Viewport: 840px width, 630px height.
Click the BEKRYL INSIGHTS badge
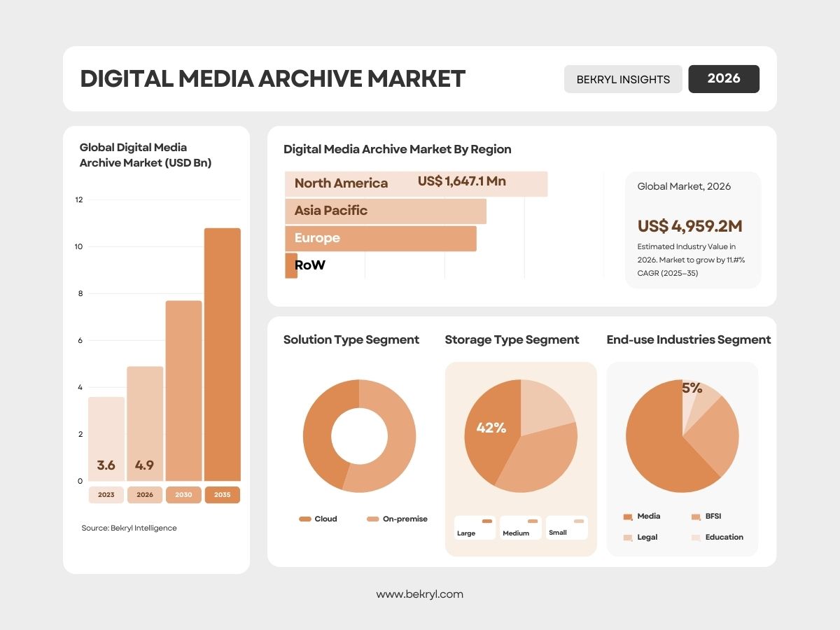[x=623, y=79]
